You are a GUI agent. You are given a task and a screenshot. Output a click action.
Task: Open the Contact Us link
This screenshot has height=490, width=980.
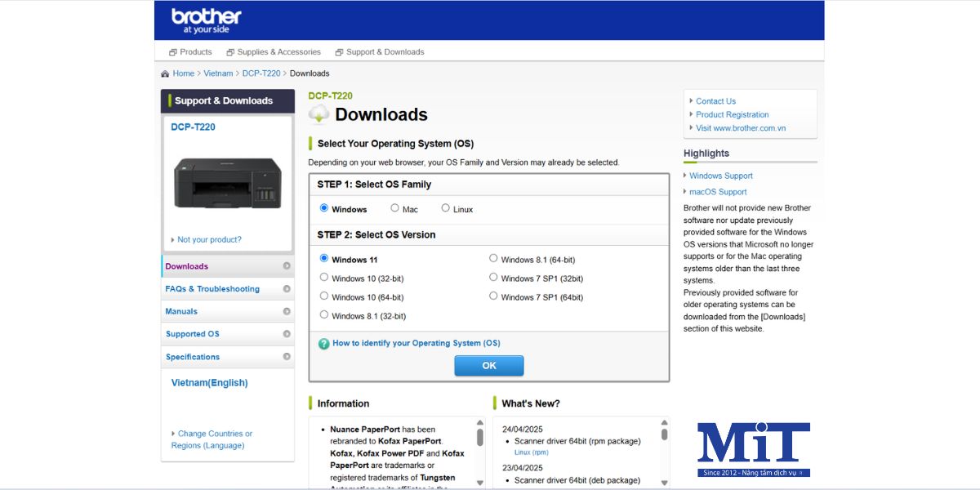pyautogui.click(x=715, y=101)
